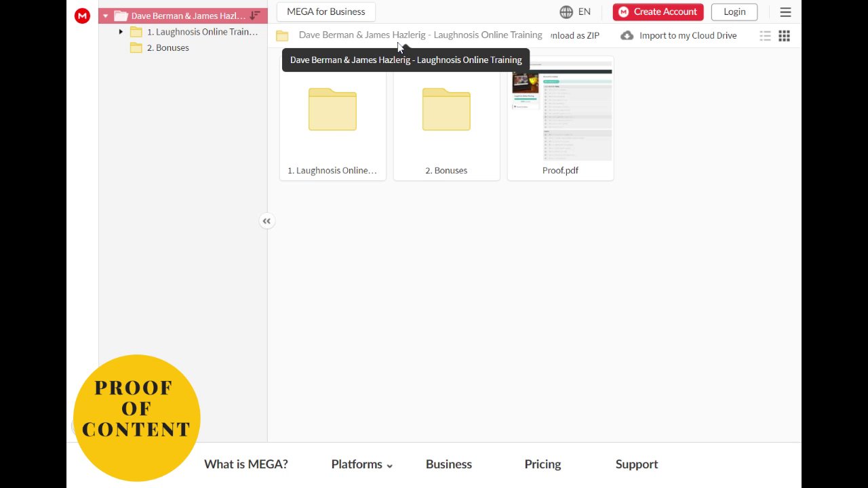This screenshot has width=868, height=488.
Task: Select the 1. Laughnosis Online Training tree row
Action: 183,32
